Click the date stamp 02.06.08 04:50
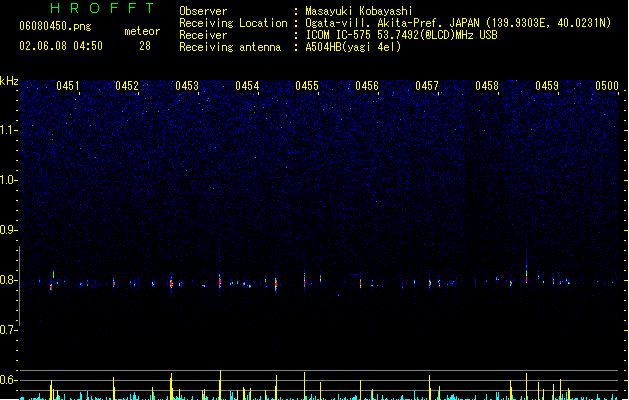This screenshot has width=629, height=400. [x=61, y=46]
